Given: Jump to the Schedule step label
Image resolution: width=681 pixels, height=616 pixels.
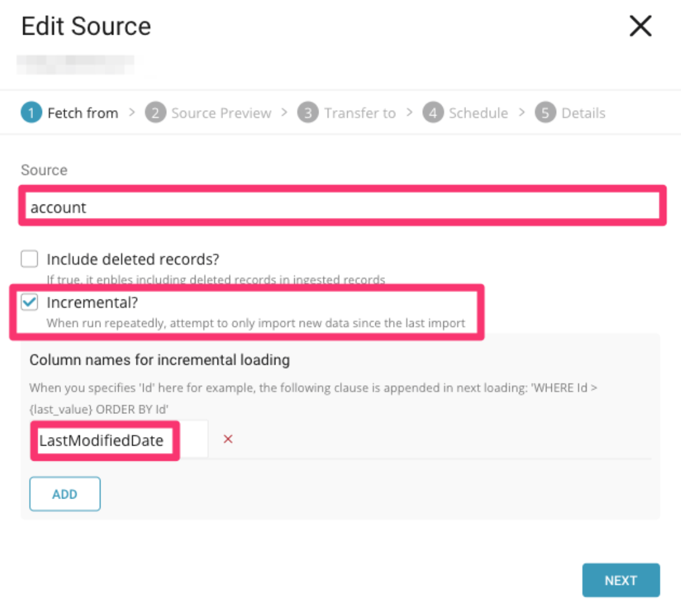Looking at the screenshot, I should pos(478,113).
